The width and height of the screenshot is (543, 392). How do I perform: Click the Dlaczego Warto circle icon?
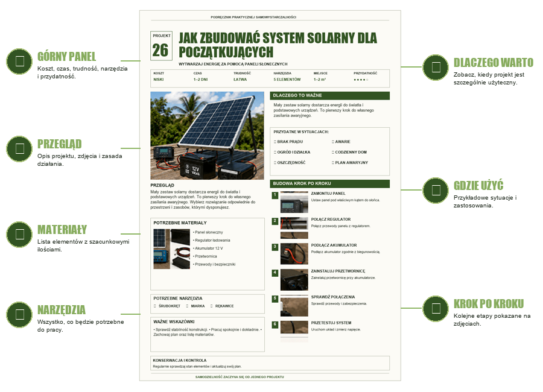436,67
